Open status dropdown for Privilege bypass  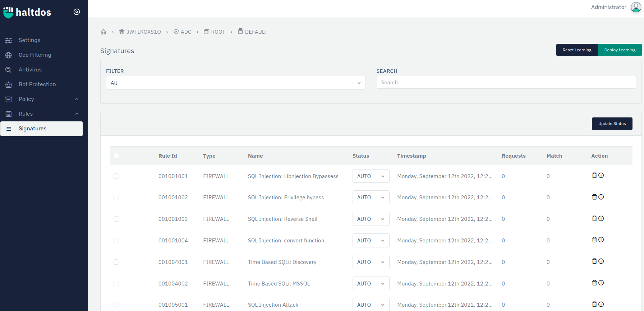point(371,198)
